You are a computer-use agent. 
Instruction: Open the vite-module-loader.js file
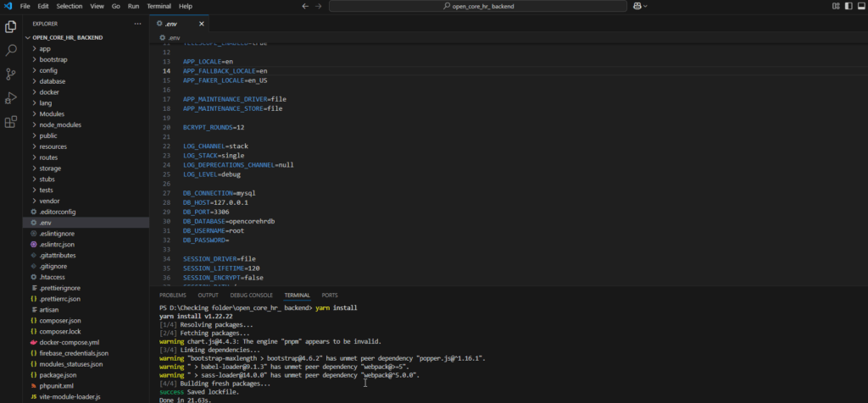click(x=86, y=397)
